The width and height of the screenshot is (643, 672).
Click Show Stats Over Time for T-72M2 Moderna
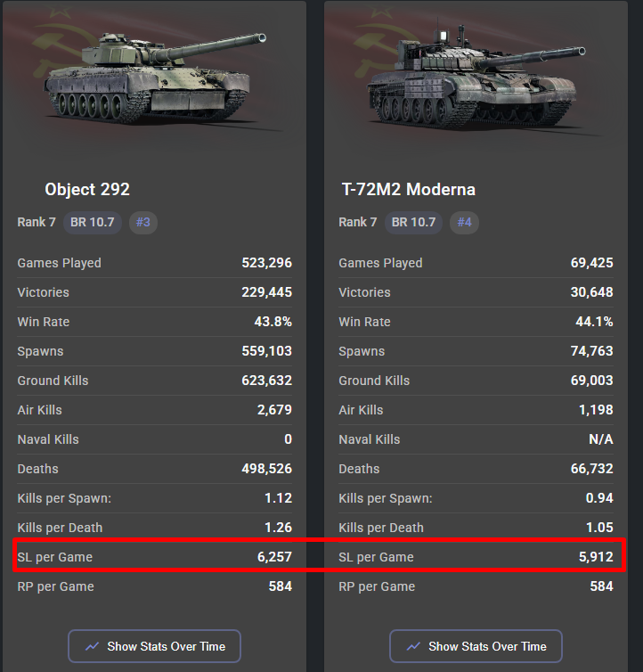(x=476, y=646)
